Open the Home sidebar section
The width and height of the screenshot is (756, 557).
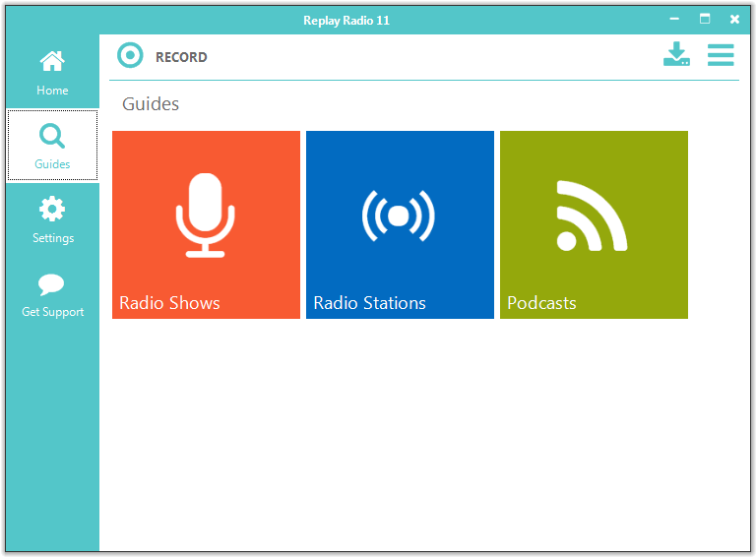52,72
